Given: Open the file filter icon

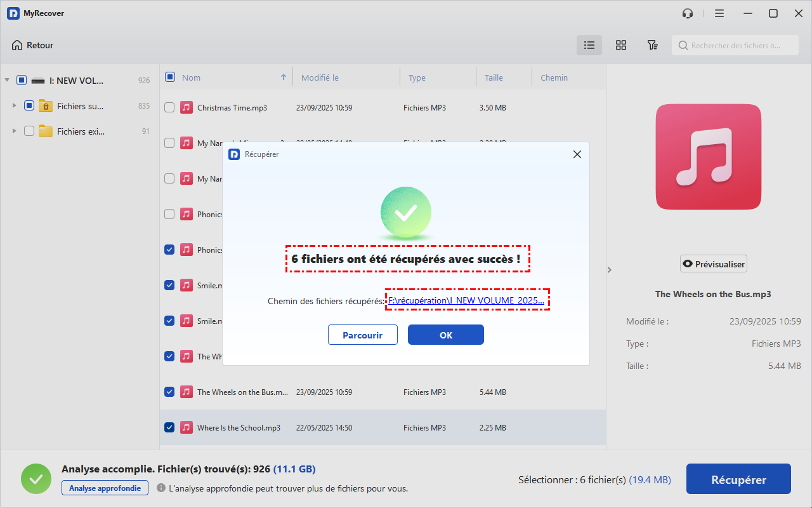Looking at the screenshot, I should (x=652, y=45).
